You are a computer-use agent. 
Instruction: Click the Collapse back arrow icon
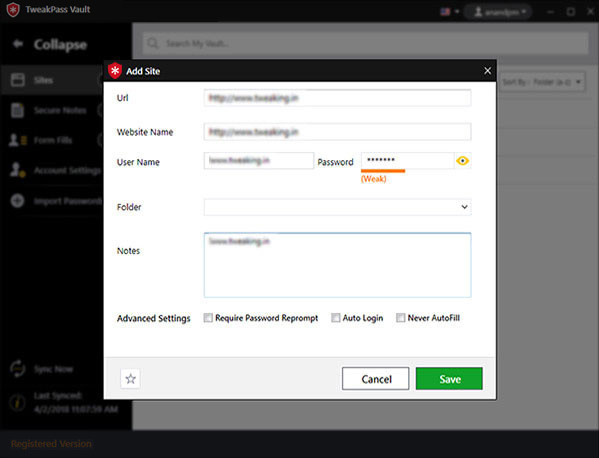[18, 44]
